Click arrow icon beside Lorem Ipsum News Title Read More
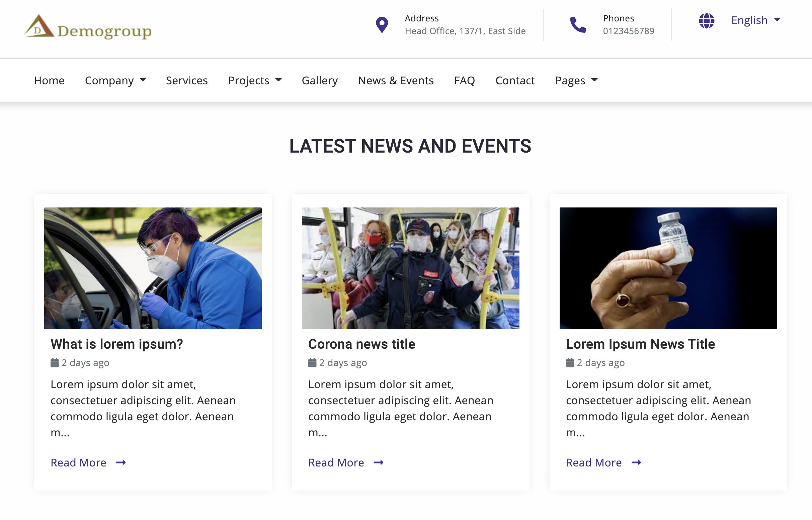 (636, 462)
